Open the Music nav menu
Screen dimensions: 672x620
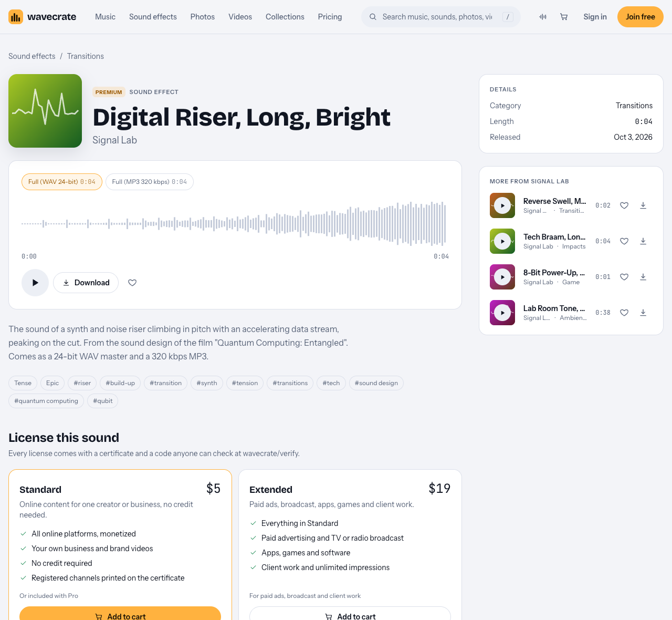pos(105,17)
